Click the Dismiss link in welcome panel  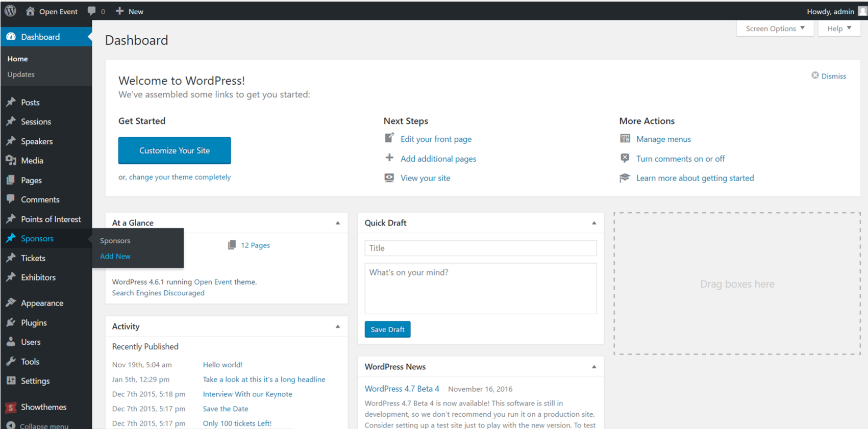834,76
